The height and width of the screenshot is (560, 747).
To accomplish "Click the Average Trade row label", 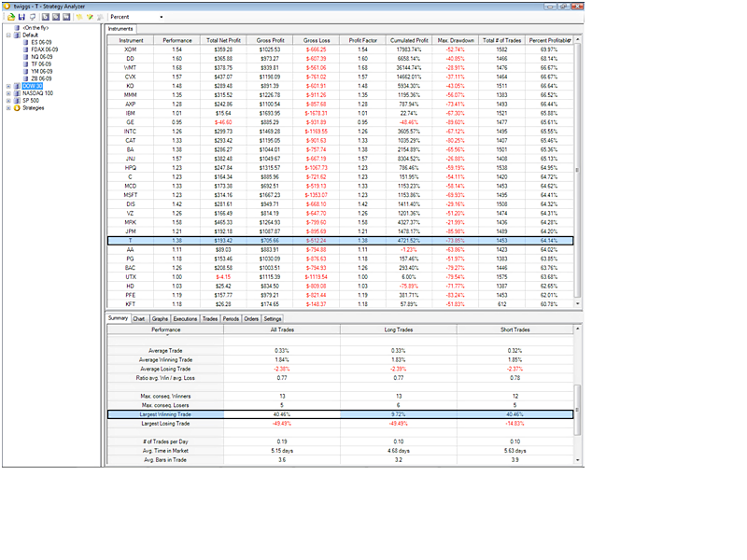I will 165,351.
